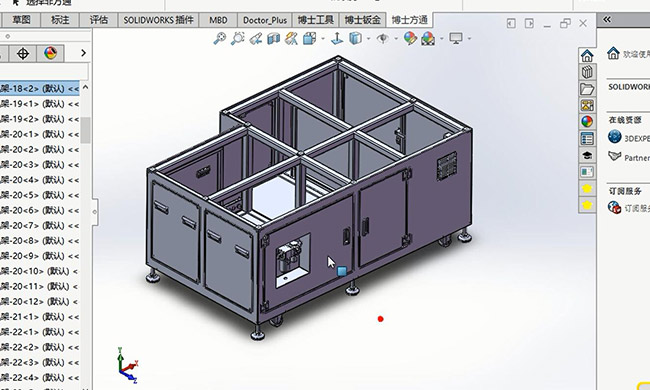
Task: Select the Zoom to Area tool
Action: click(x=238, y=39)
